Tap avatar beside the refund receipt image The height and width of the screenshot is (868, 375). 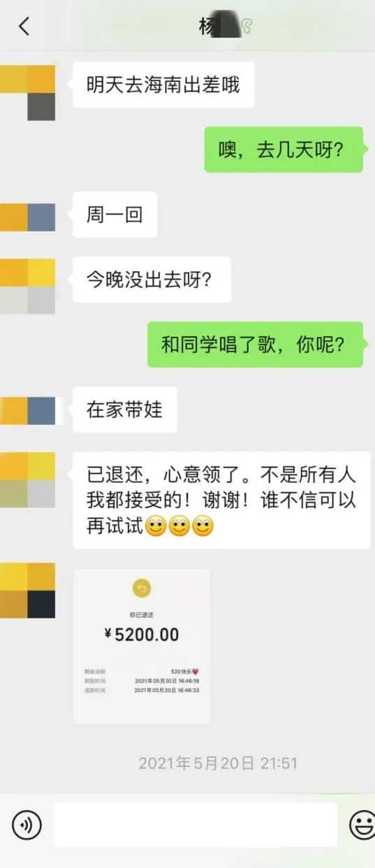[28, 591]
